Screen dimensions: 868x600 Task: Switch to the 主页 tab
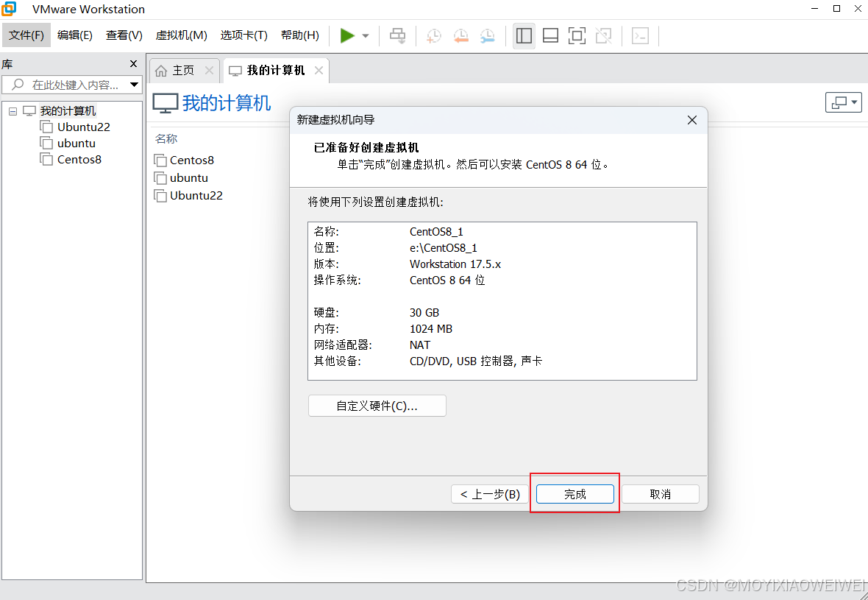179,69
